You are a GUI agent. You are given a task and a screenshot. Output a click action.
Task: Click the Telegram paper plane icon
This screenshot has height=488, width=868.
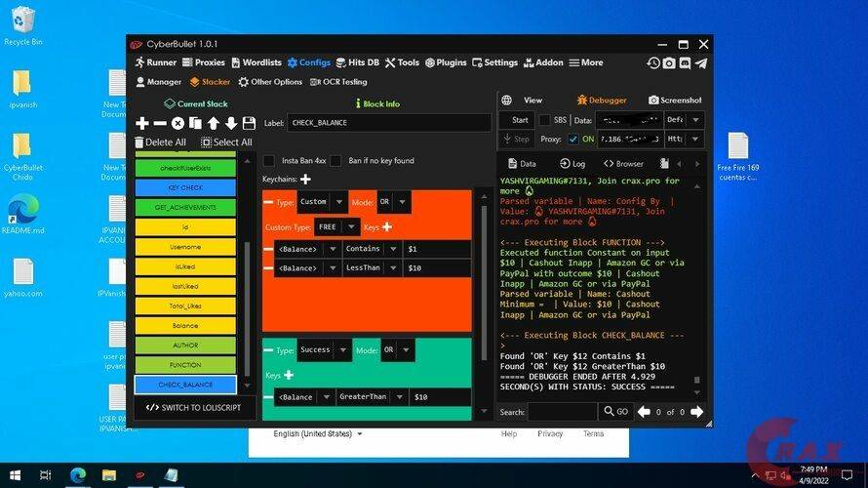tap(701, 62)
